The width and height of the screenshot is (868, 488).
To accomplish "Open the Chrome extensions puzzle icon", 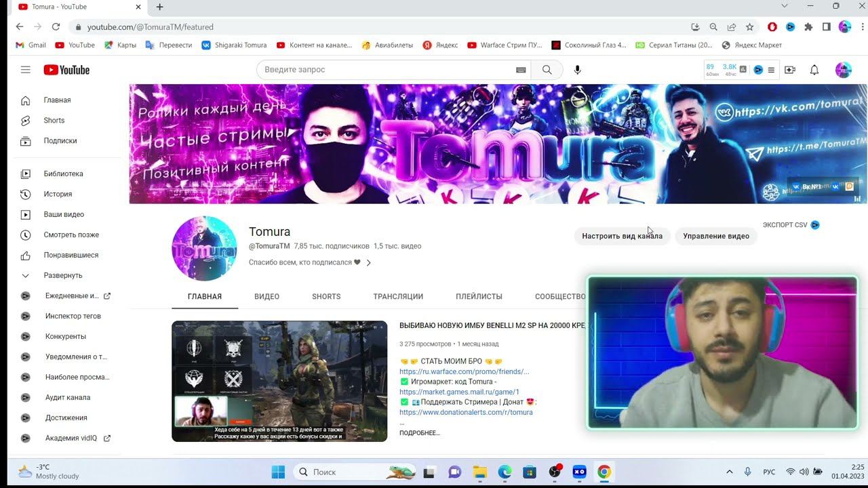I will [x=808, y=27].
